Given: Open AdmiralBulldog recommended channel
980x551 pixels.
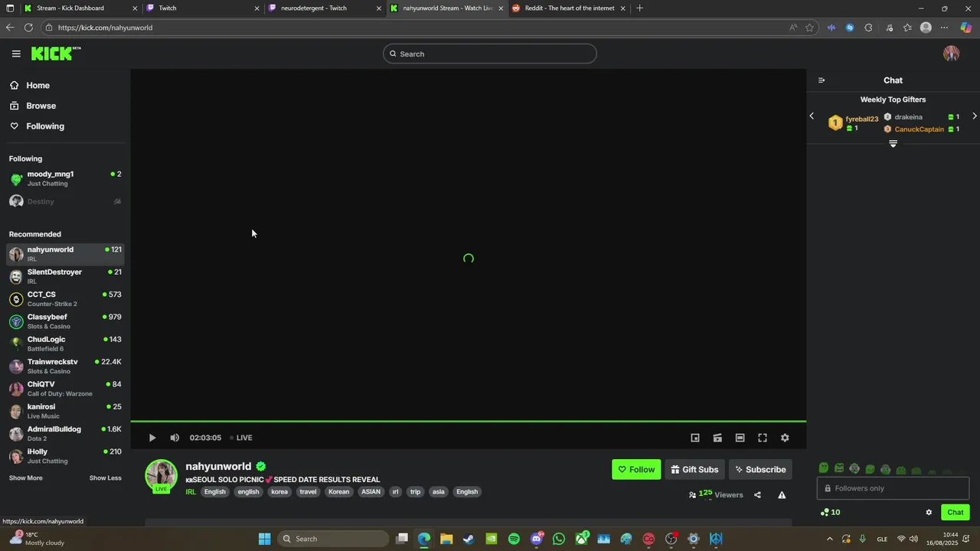Looking at the screenshot, I should (x=65, y=433).
